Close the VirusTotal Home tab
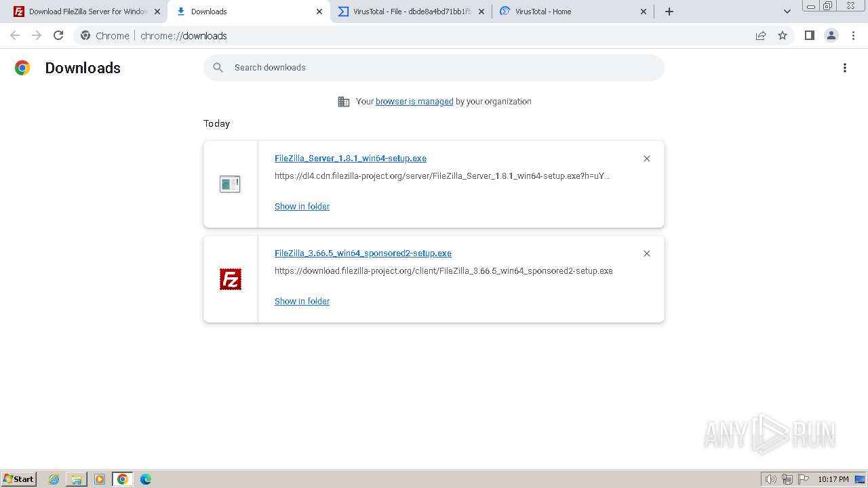Screen dimensions: 868x488 click(644, 12)
